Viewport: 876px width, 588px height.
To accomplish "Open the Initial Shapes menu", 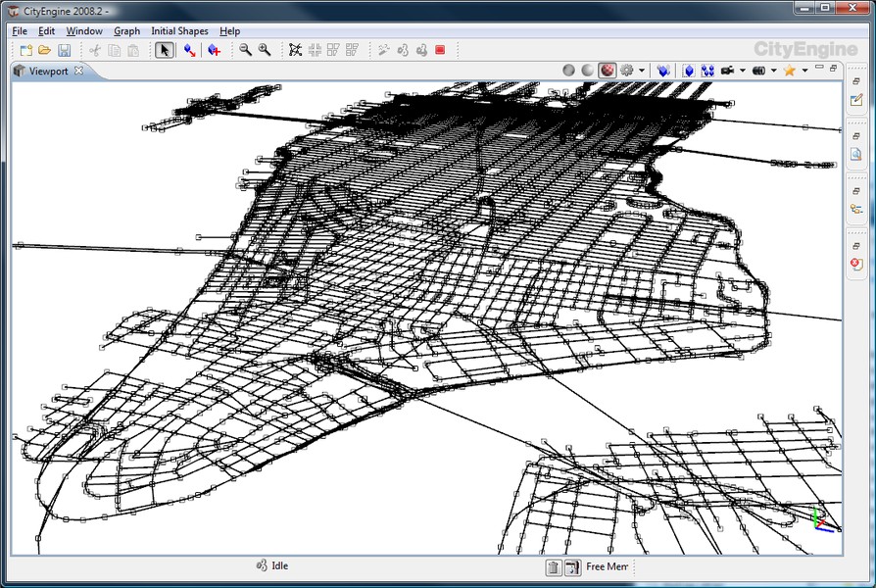I will click(x=179, y=31).
